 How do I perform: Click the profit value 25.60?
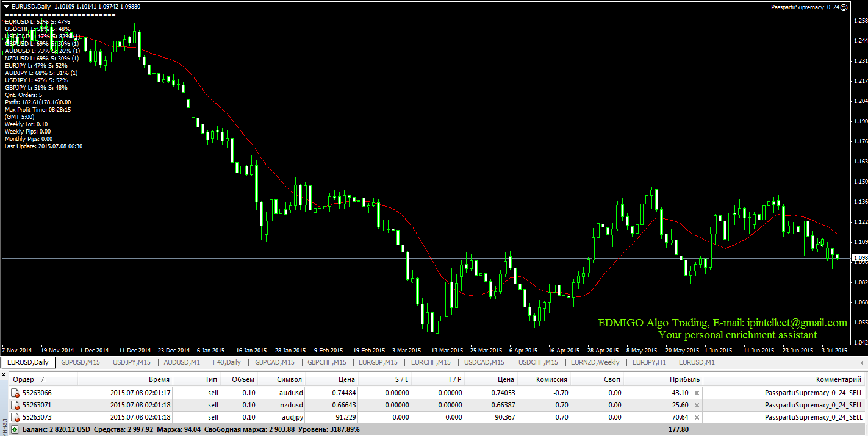(x=680, y=405)
